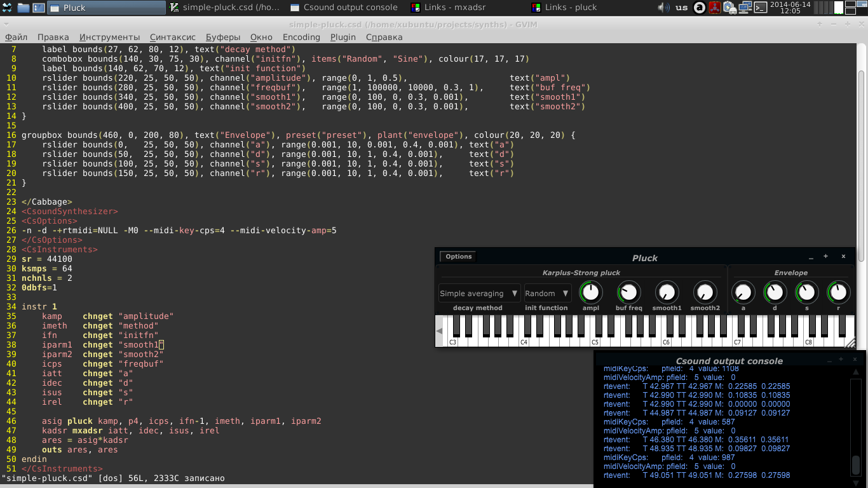Image resolution: width=868 pixels, height=488 pixels.
Task: Switch to 'simple-pluck.csd' taskbar button
Action: pyautogui.click(x=226, y=8)
